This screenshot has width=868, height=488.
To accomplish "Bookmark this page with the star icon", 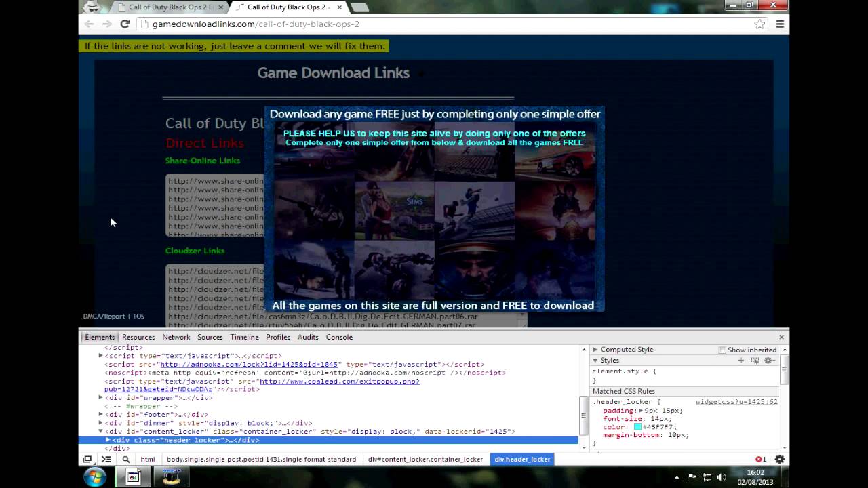I will [760, 24].
